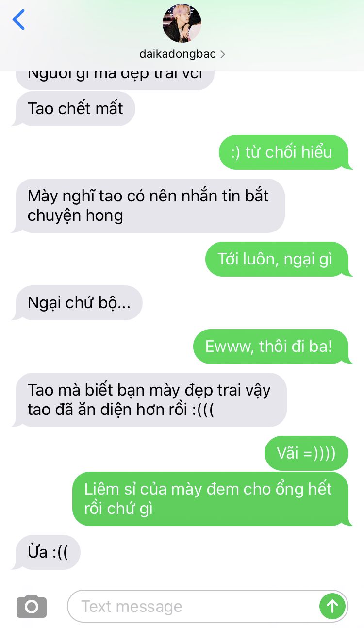Image resolution: width=364 pixels, height=628 pixels.
Task: Open the contact avatar photo
Action: point(182,23)
